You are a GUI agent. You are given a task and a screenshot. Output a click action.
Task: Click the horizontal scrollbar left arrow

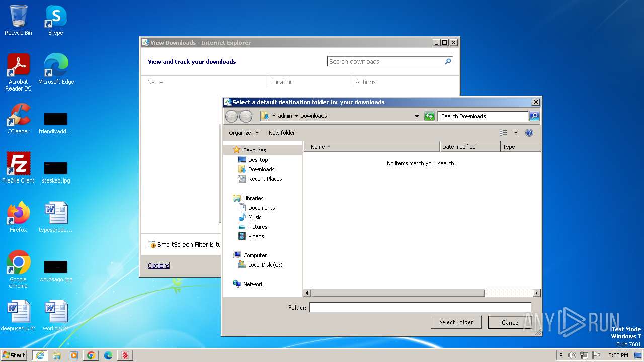click(307, 293)
